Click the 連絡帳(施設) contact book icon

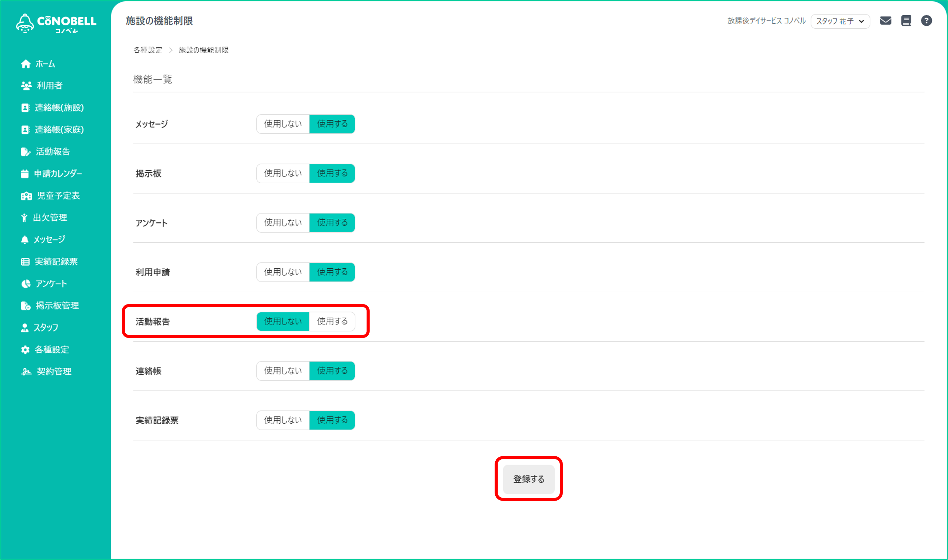(x=25, y=108)
